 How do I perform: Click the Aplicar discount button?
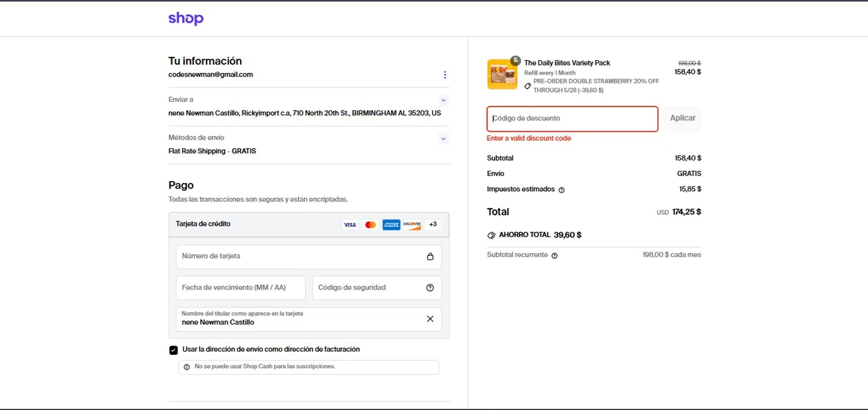coord(682,118)
